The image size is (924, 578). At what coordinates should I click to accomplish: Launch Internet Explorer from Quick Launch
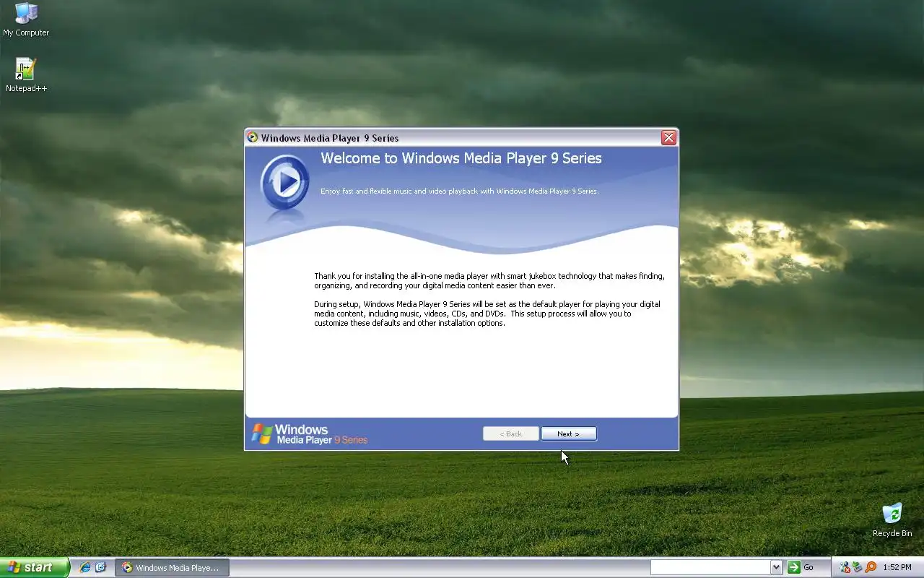85,567
